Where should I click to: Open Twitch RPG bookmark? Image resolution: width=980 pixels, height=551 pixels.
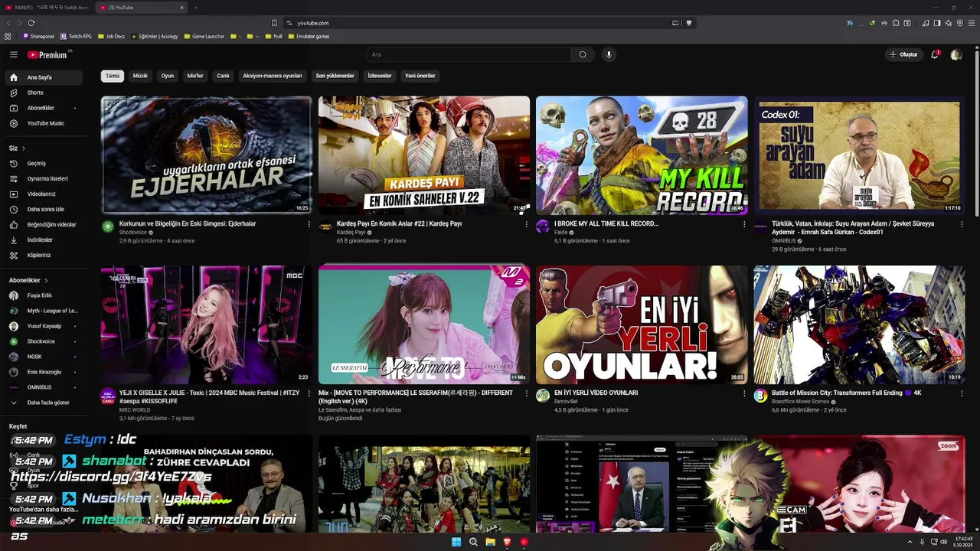pyautogui.click(x=77, y=36)
